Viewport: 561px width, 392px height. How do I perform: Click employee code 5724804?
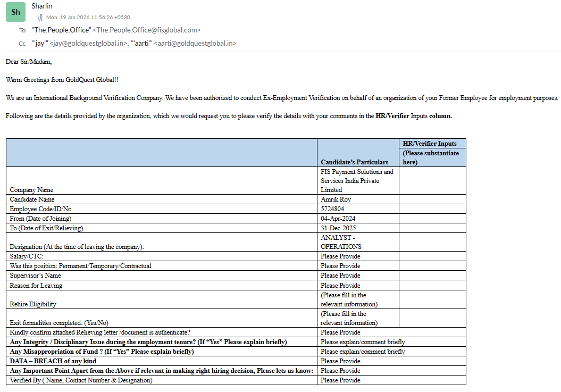tap(332, 209)
